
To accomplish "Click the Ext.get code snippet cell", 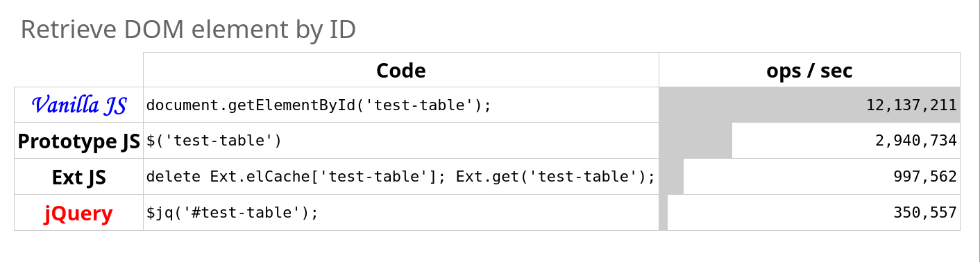I will pyautogui.click(x=401, y=177).
